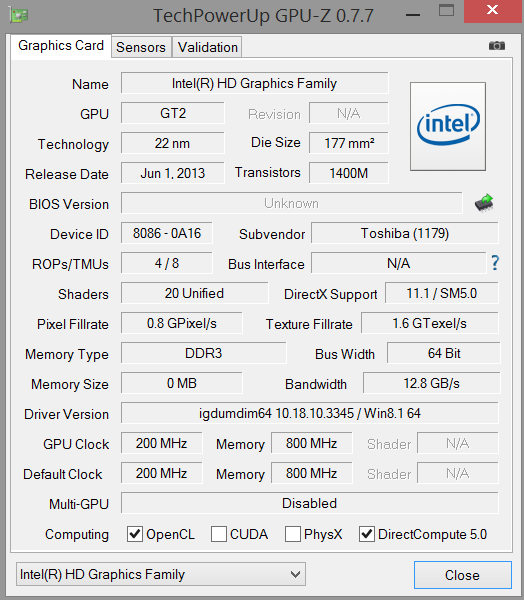The width and height of the screenshot is (524, 600).
Task: Select the Graphics Card tab
Action: pyautogui.click(x=61, y=46)
